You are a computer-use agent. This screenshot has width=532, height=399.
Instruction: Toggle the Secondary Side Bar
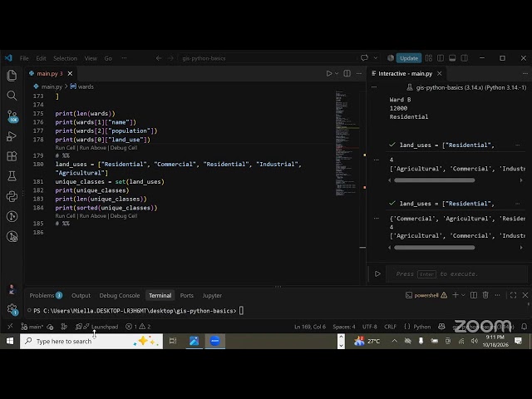coord(464,58)
